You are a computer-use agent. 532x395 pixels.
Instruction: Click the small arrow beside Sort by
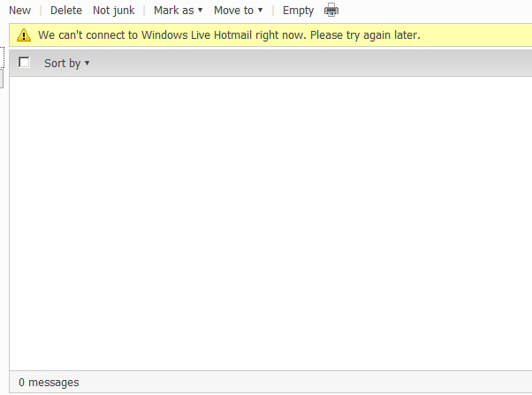click(x=87, y=63)
